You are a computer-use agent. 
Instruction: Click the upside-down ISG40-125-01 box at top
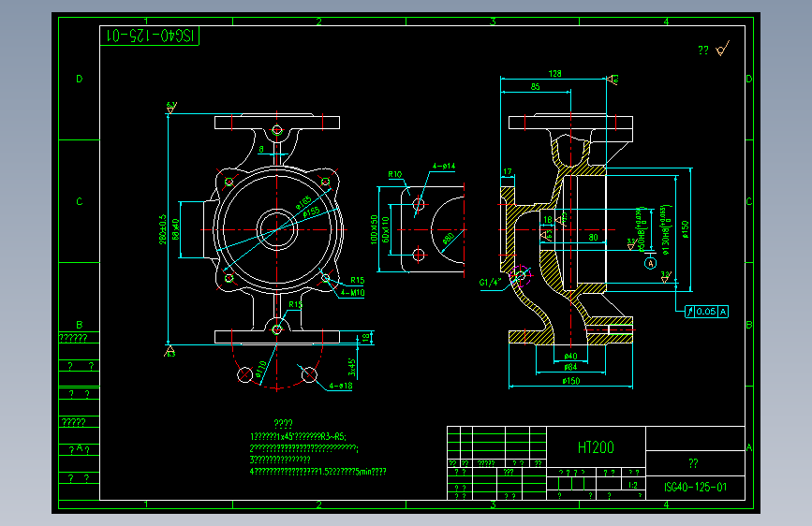pyautogui.click(x=150, y=36)
